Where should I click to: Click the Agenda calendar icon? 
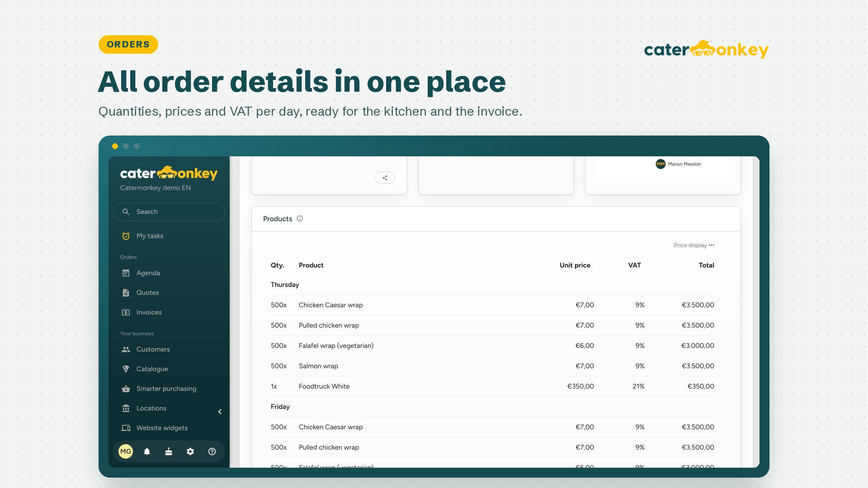tap(126, 273)
